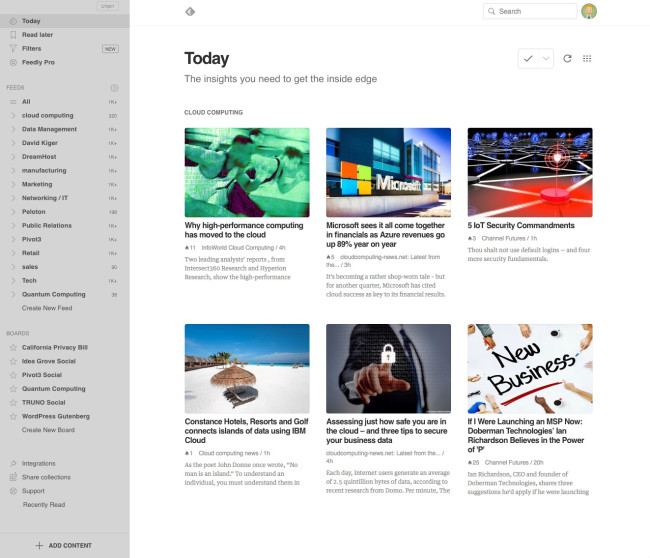Expand the Peloton feed folder

click(11, 212)
